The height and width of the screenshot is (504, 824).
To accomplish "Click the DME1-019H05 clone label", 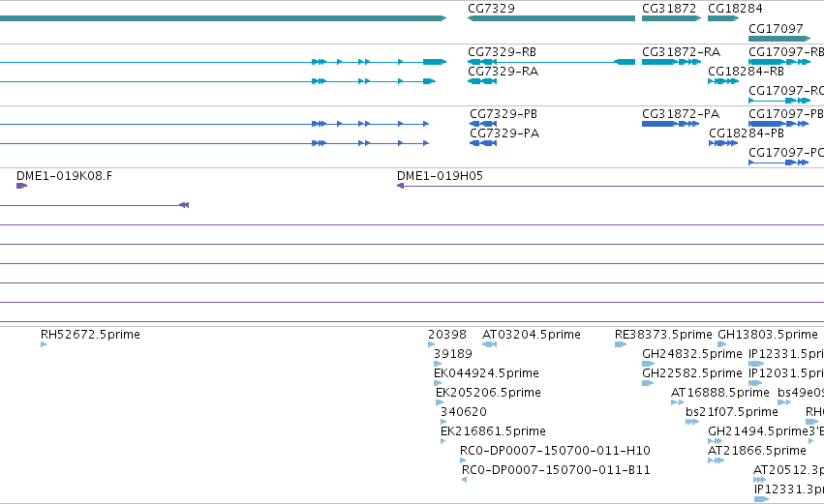I will coord(440,176).
